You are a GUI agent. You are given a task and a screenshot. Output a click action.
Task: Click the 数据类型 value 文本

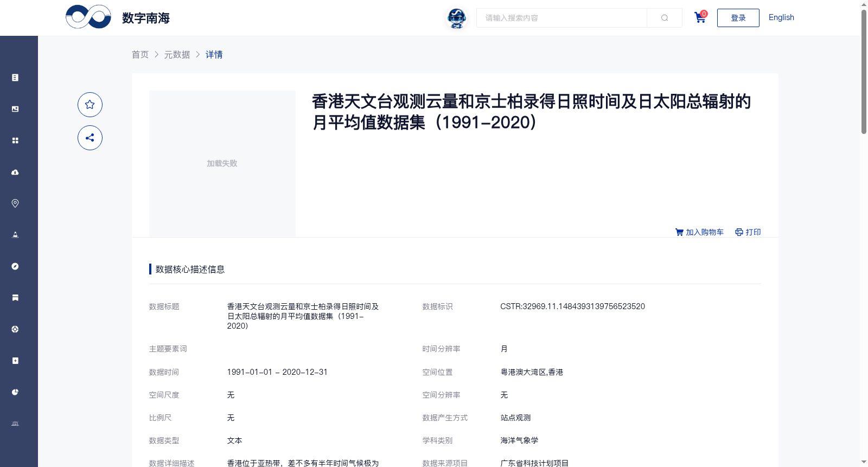pos(234,440)
